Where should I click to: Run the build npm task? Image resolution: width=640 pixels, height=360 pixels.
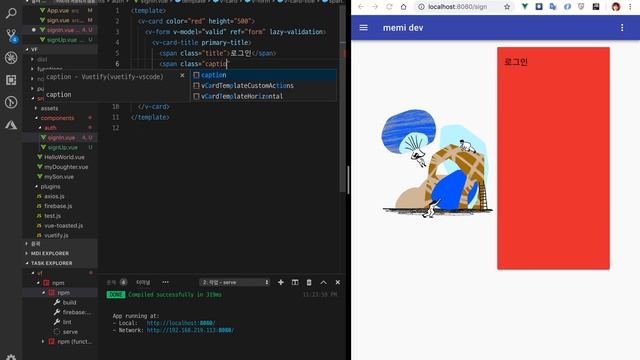coord(69,302)
